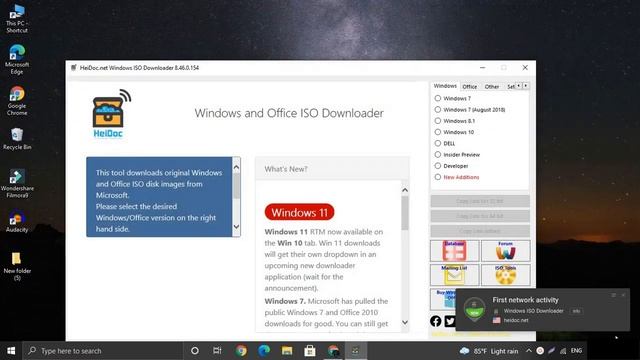Open Task View on taskbar
Screen dimensions: 640x360
[x=217, y=351]
